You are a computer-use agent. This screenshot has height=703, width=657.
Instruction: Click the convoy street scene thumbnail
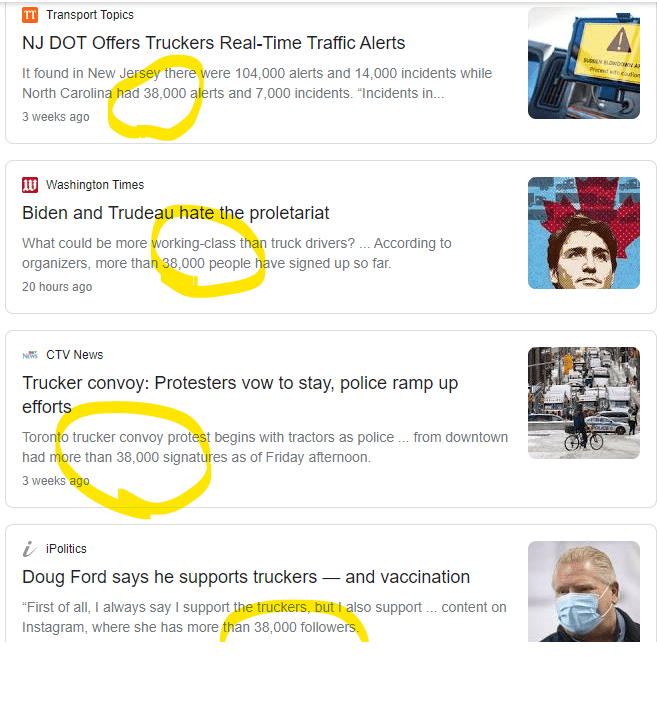(583, 403)
